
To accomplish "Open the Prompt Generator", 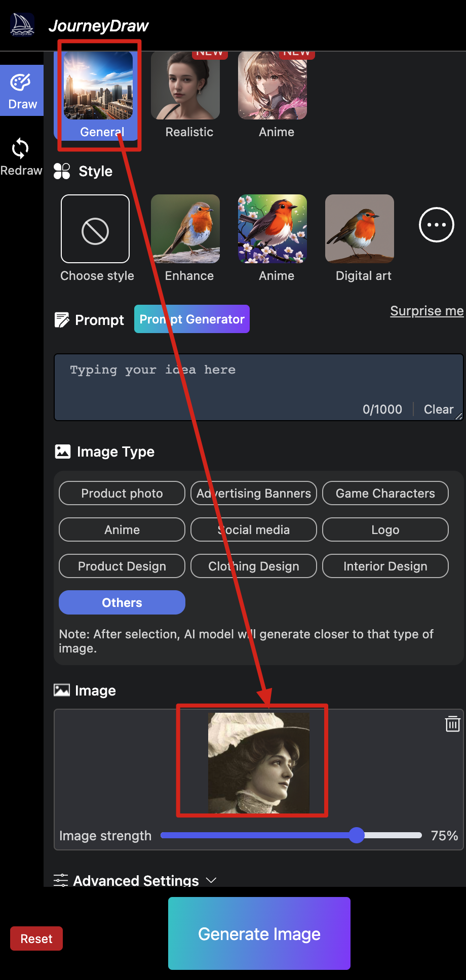I will click(192, 319).
